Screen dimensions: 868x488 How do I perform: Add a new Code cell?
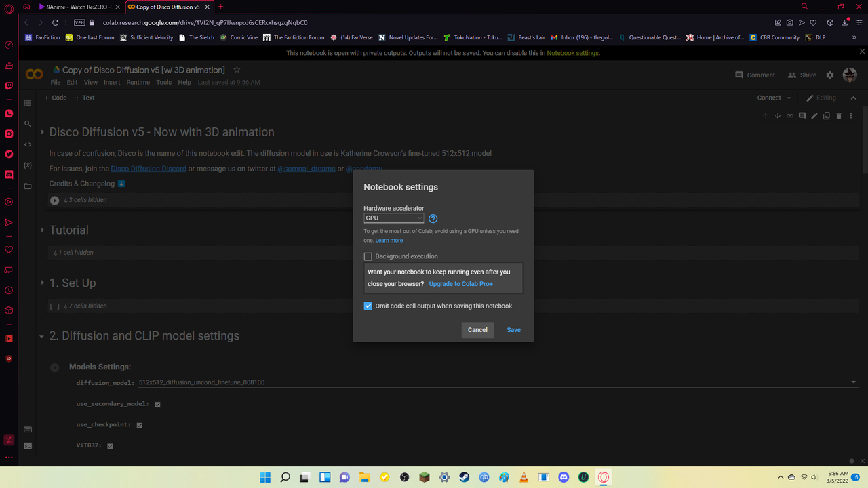click(x=56, y=98)
